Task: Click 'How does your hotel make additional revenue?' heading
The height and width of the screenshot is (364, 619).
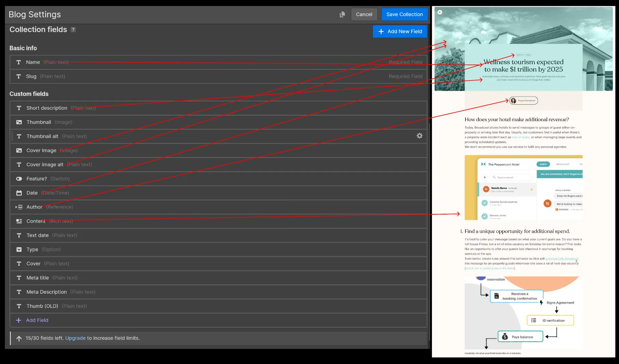Action: [517, 119]
